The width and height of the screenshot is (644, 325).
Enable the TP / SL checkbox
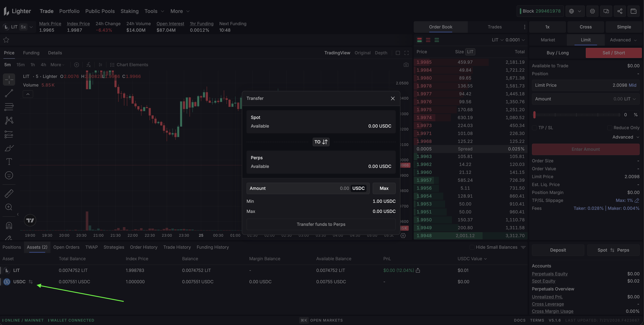point(534,128)
